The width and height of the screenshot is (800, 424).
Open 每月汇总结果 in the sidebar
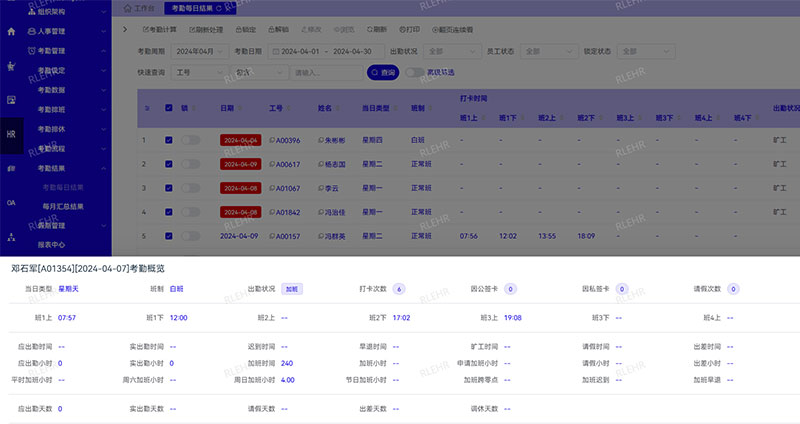[x=63, y=206]
